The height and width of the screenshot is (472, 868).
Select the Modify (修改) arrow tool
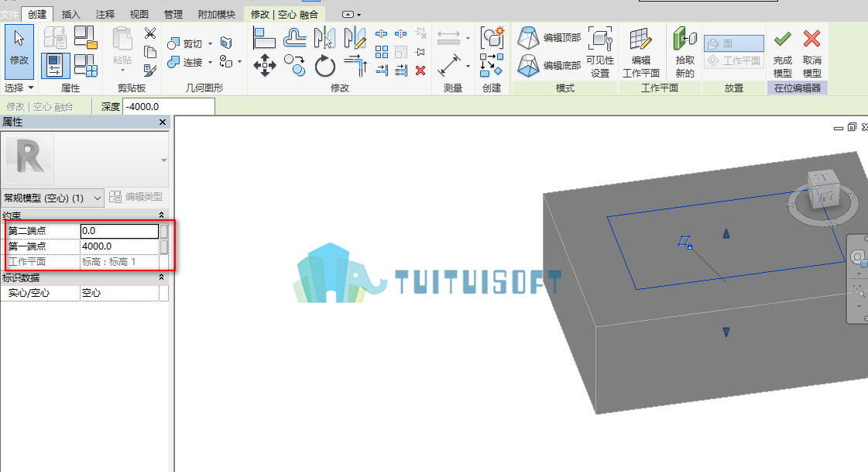click(19, 51)
